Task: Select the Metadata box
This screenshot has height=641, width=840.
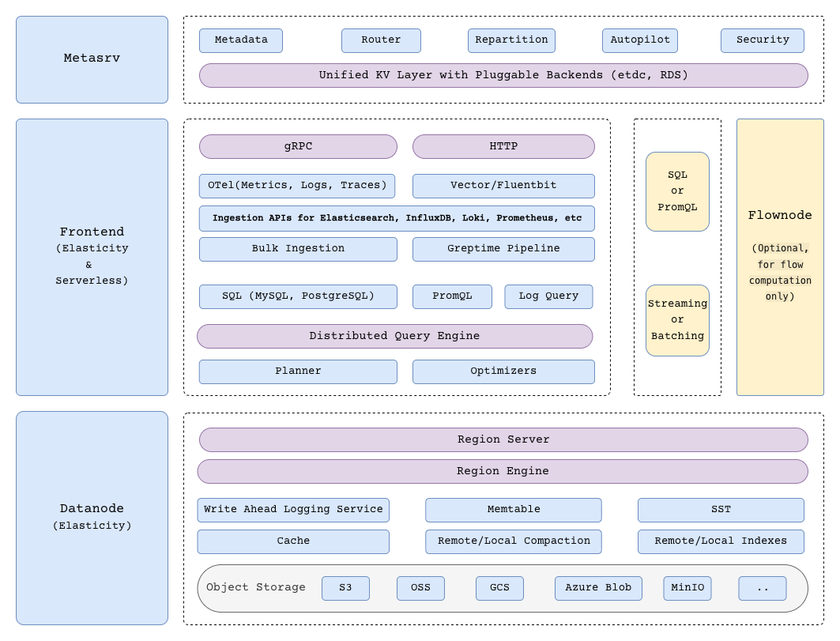Action: 241,40
